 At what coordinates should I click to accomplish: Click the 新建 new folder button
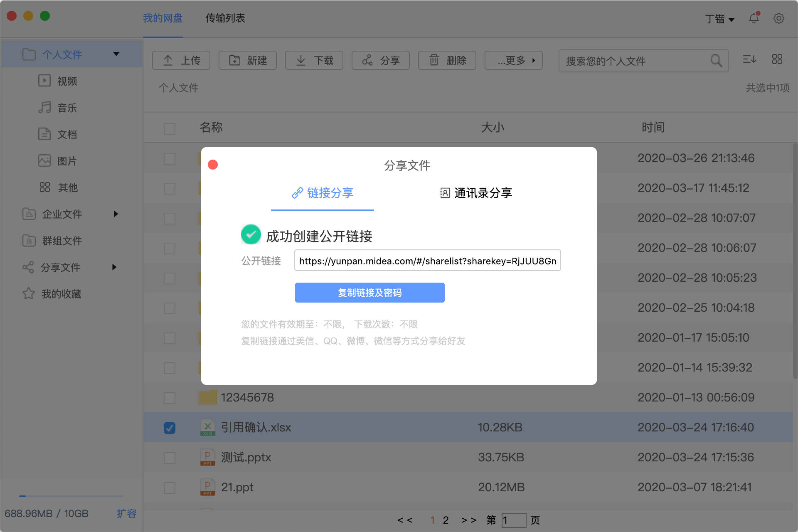(248, 60)
